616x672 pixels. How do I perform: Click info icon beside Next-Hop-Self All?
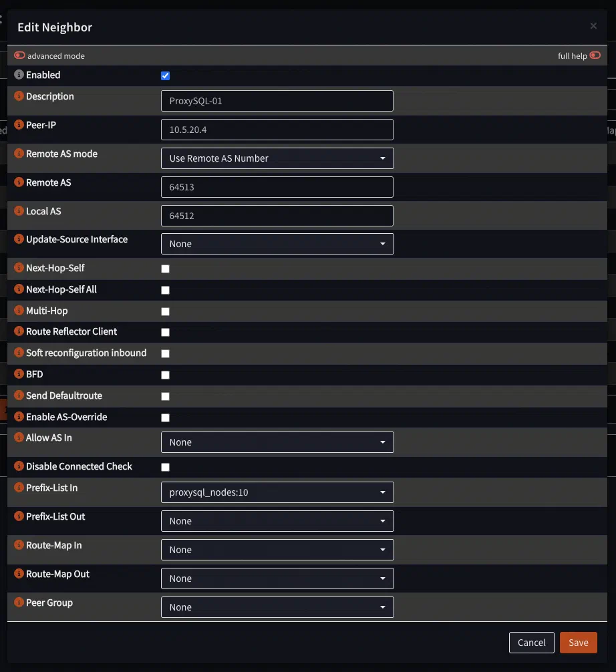[x=19, y=289]
